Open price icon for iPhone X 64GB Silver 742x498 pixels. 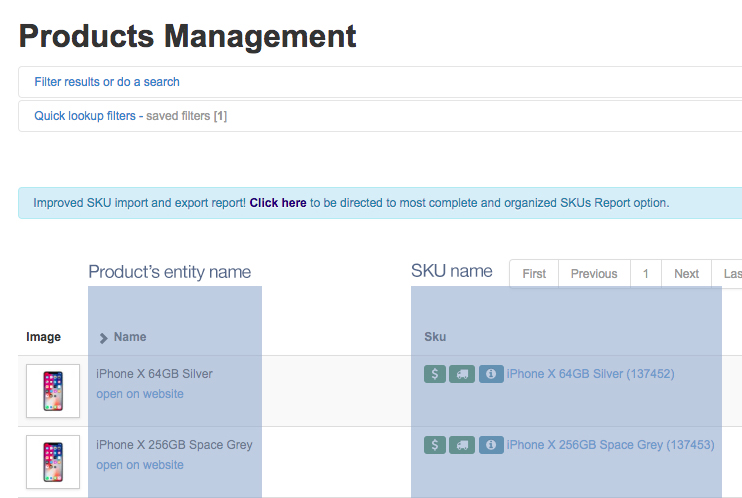[x=435, y=374]
